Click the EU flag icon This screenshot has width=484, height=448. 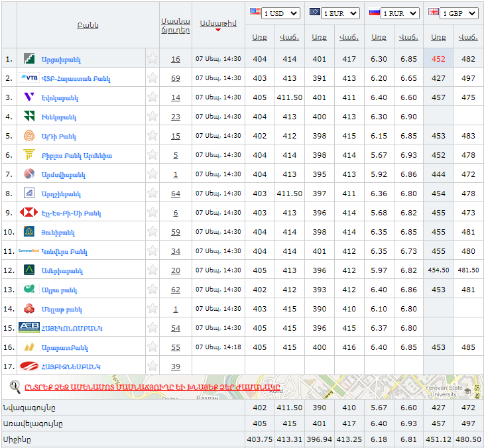314,12
